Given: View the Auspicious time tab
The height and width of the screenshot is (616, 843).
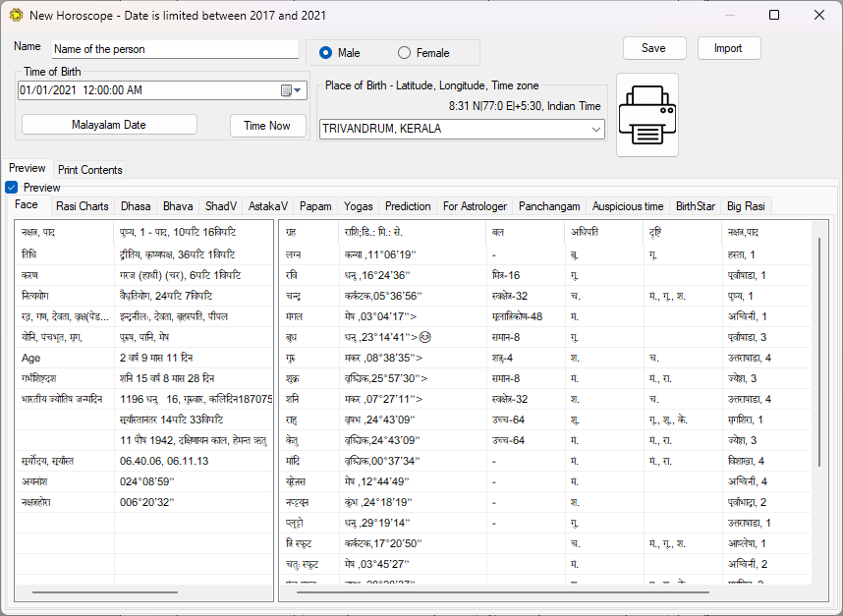Looking at the screenshot, I should click(628, 206).
